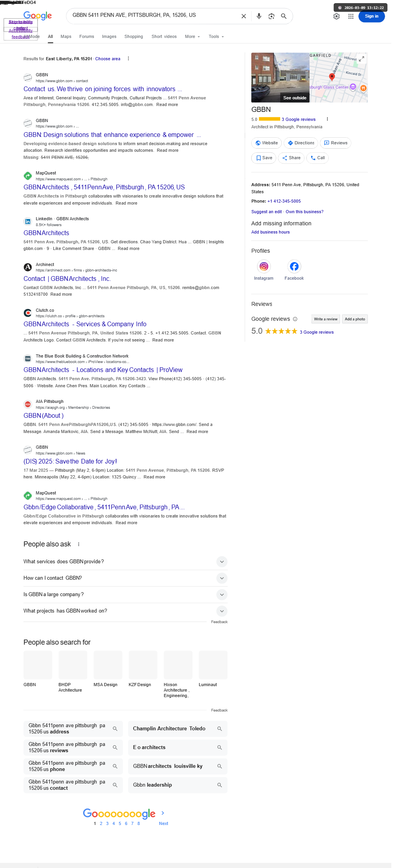Click the Sign in button
Image resolution: width=396 pixels, height=868 pixels.
click(x=371, y=16)
